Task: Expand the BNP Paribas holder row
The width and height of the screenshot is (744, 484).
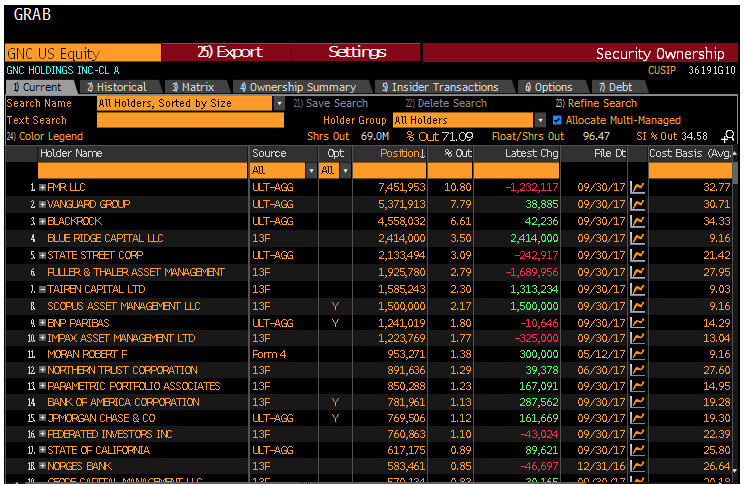Action: [x=43, y=323]
